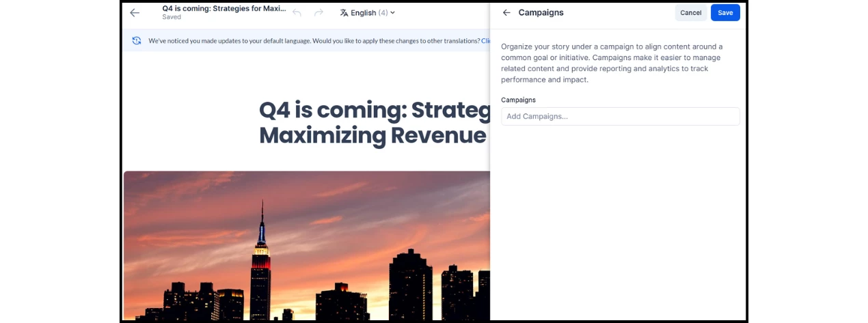Click the 'Q4 is coming' headline text
Image resolution: width=868 pixels, height=323 pixels.
375,122
